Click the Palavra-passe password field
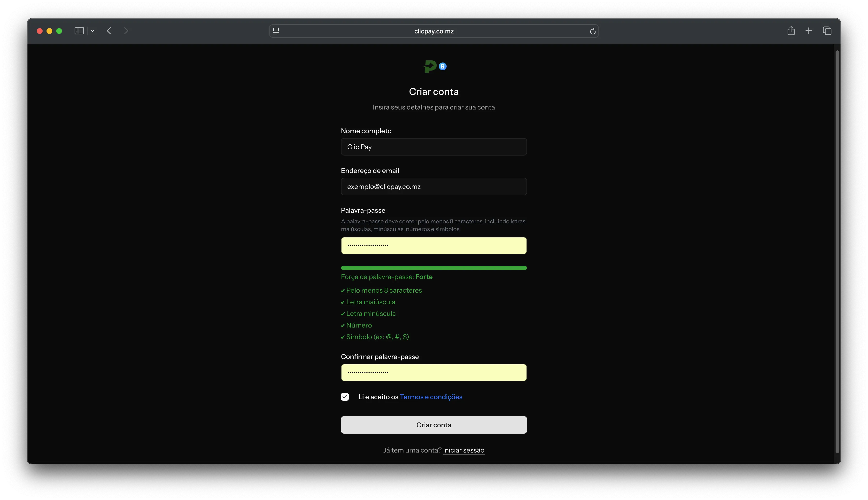Image resolution: width=868 pixels, height=500 pixels. click(434, 246)
